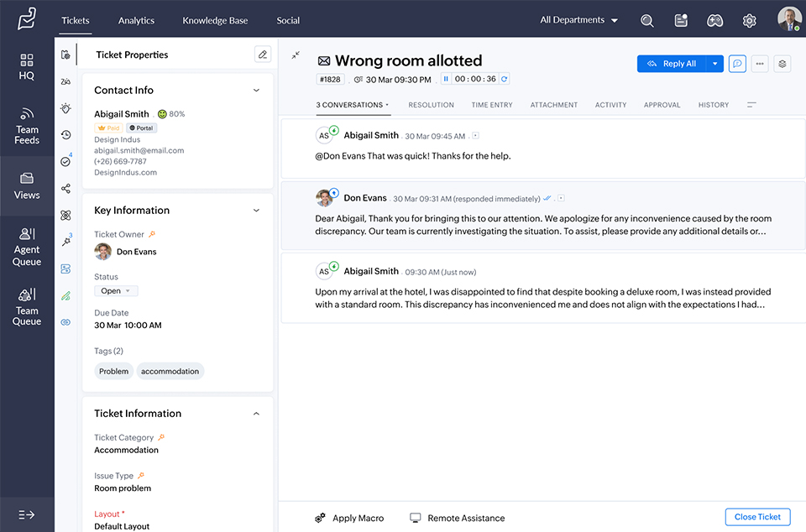Click the Close Ticket button
The height and width of the screenshot is (532, 806).
coord(757,517)
